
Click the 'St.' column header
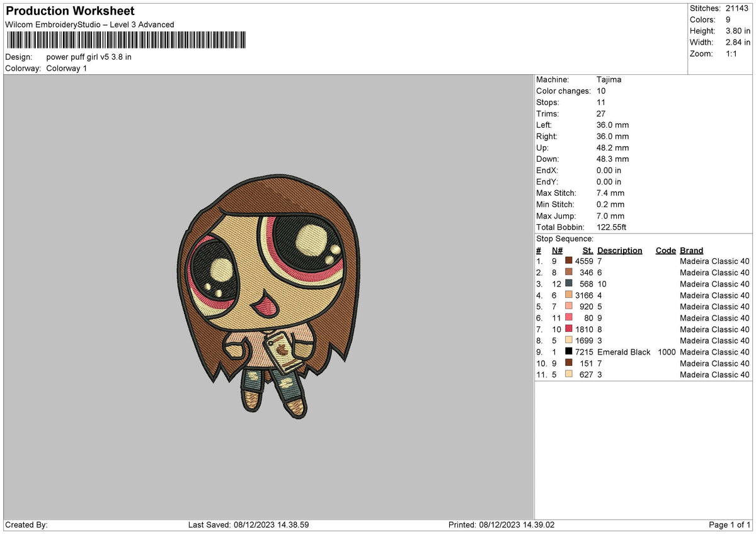tap(588, 250)
